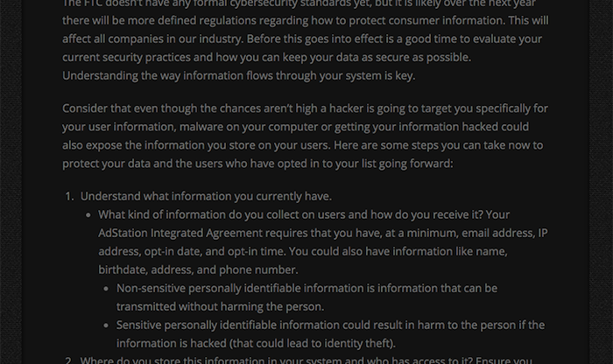Image resolution: width=613 pixels, height=364 pixels.
Task: Click the line "transmitted without harming the person."
Action: [x=220, y=306]
